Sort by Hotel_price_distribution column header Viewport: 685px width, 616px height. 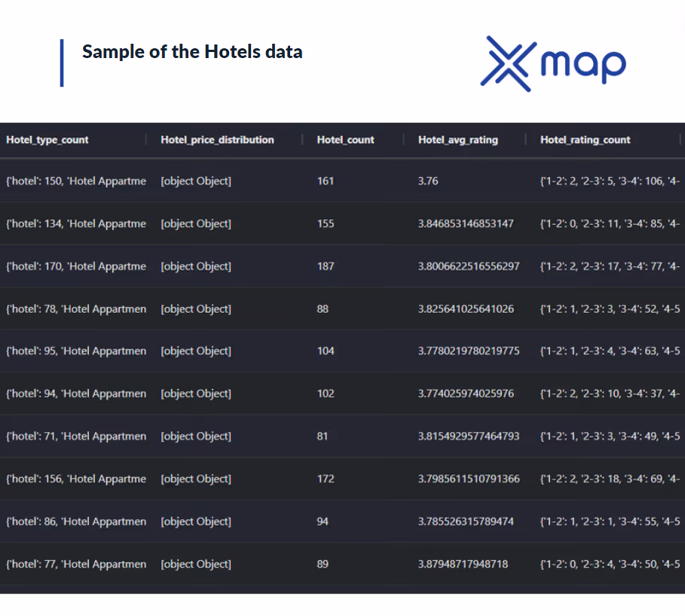[x=217, y=140]
